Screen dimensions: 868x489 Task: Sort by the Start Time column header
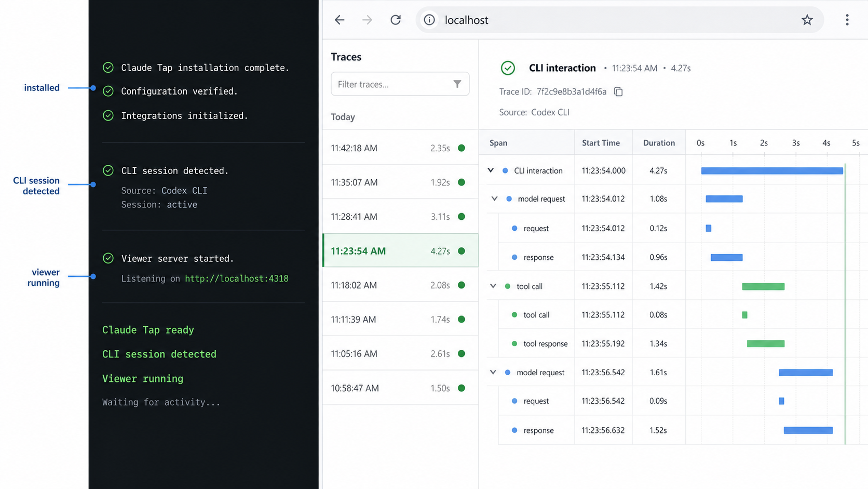click(x=601, y=143)
